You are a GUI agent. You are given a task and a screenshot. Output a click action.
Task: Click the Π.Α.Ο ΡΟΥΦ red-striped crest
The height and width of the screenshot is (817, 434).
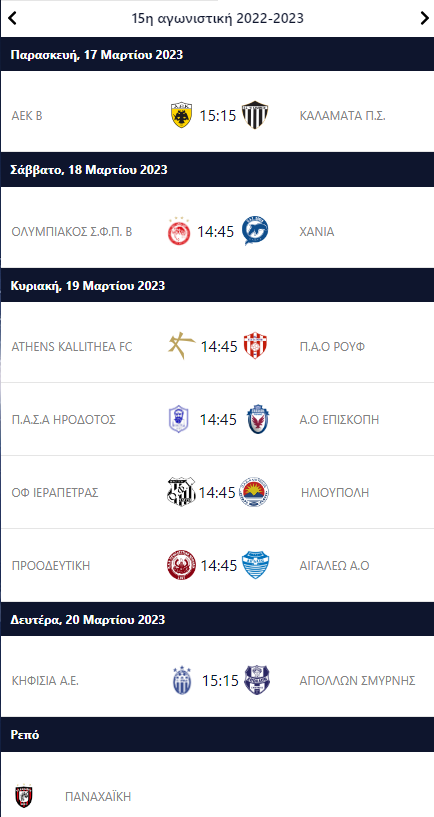(x=255, y=346)
